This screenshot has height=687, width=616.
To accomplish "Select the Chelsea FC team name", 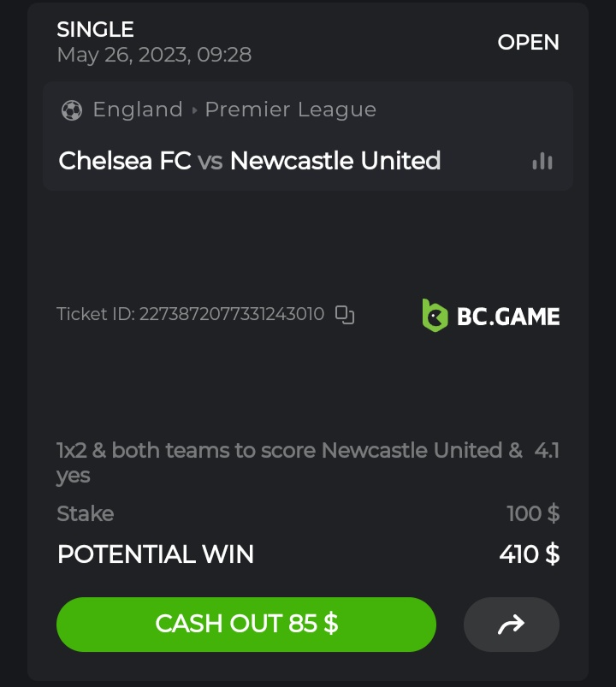I will [125, 161].
